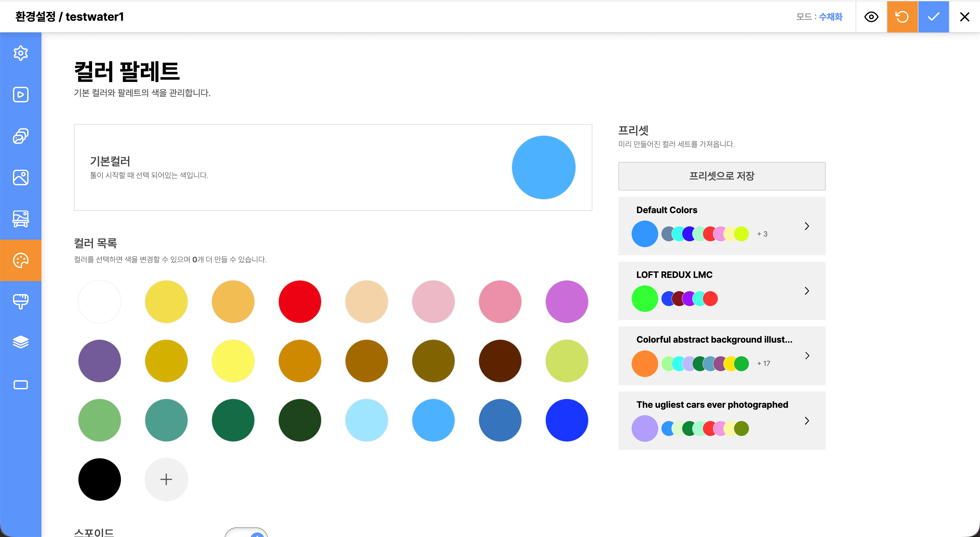Click the orange reset arrow button
Viewport: 980px width, 537px height.
(x=902, y=17)
